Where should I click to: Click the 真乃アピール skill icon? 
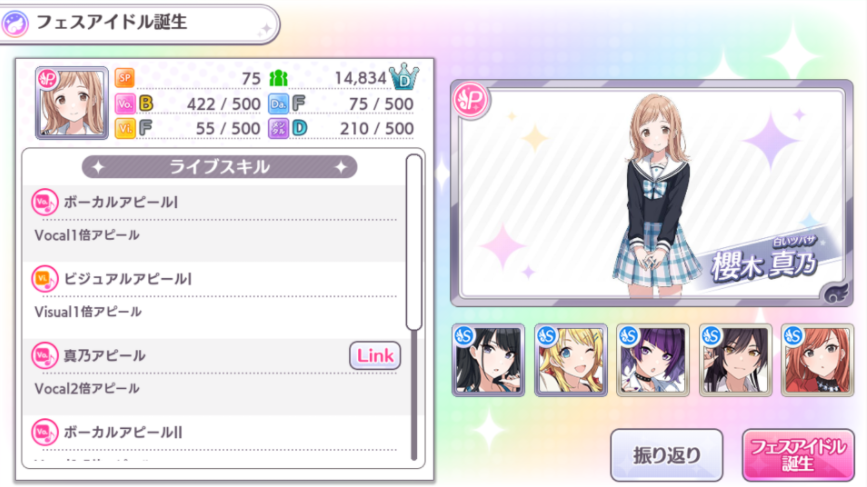pyautogui.click(x=44, y=356)
